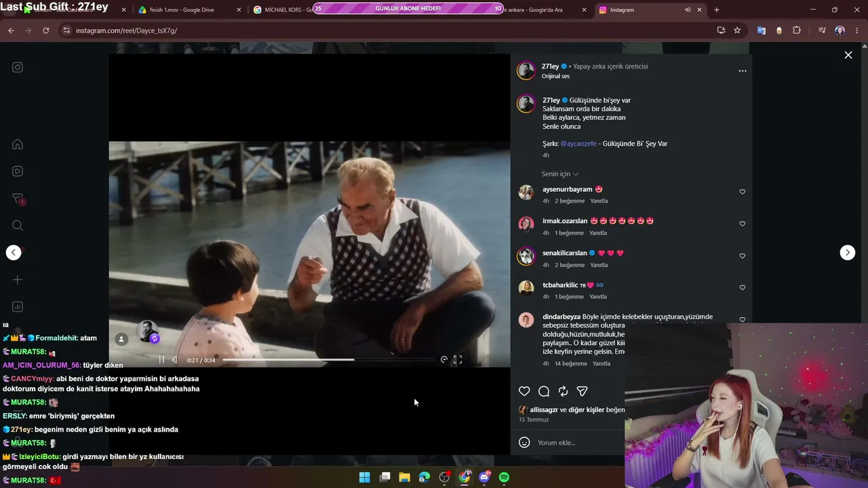The height and width of the screenshot is (488, 868).
Task: Click the replay loop icon on video
Action: click(444, 360)
